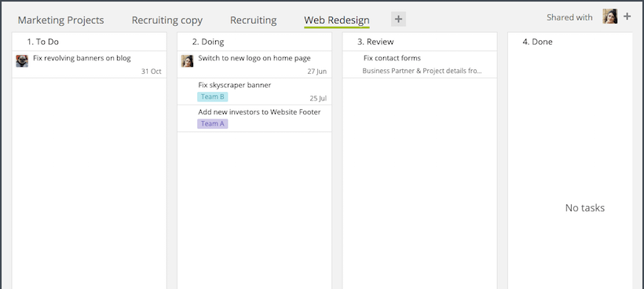Open task Switch to new logo on home page
The image size is (644, 289).
[254, 64]
